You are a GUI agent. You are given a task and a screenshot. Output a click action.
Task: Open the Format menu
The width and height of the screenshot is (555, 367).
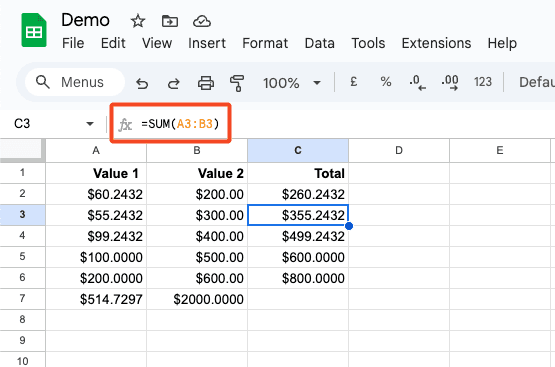coord(265,43)
